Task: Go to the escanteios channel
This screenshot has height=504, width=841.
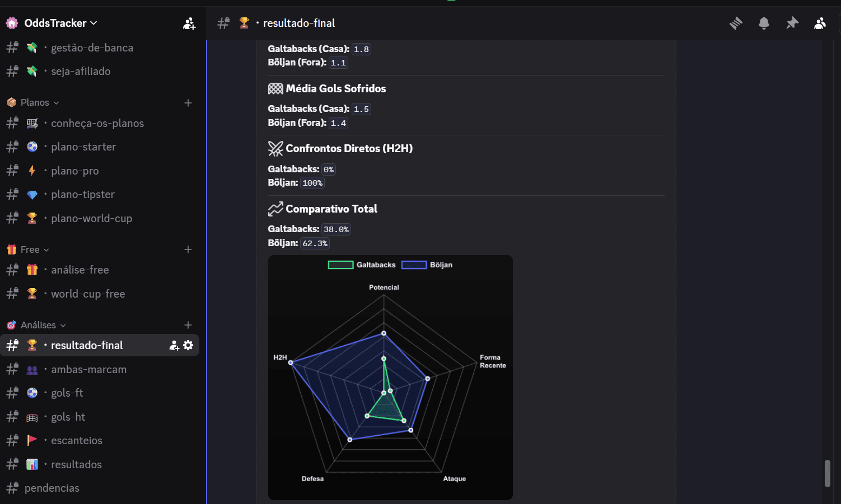Action: click(101, 440)
